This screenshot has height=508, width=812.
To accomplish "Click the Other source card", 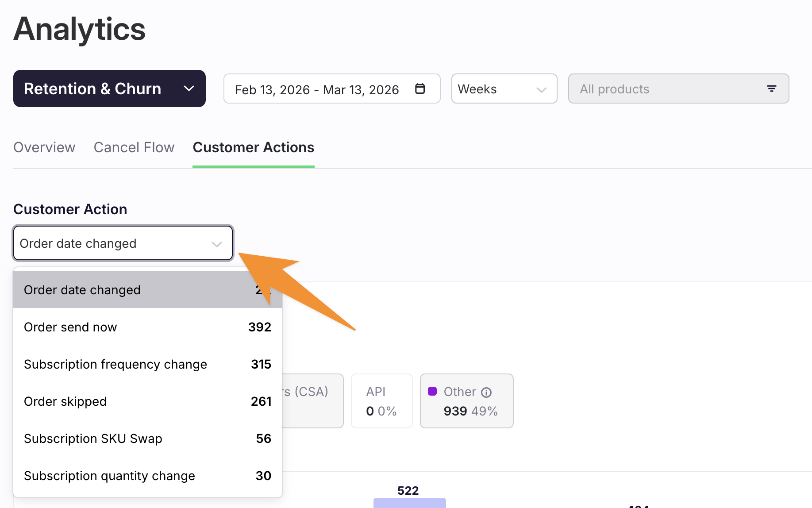I will point(466,401).
